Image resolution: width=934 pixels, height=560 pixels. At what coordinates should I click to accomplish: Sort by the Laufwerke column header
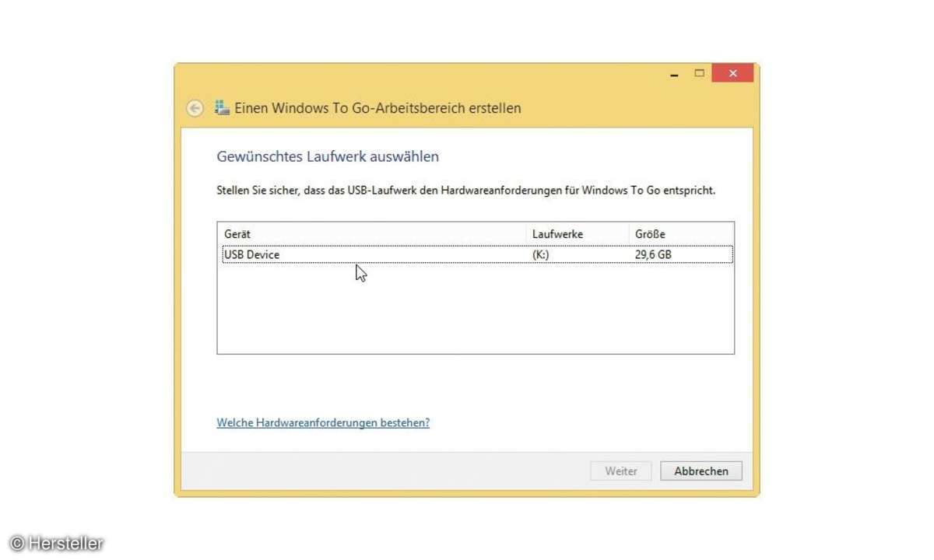[578, 233]
